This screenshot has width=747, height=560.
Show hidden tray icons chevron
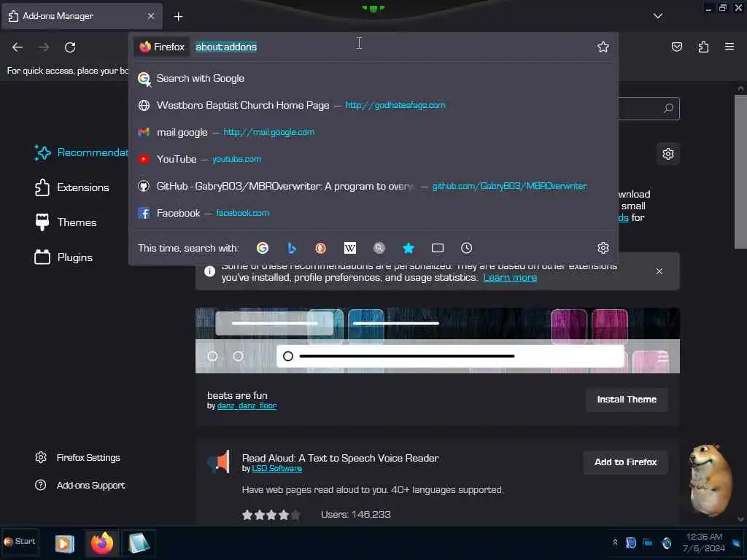coord(615,542)
